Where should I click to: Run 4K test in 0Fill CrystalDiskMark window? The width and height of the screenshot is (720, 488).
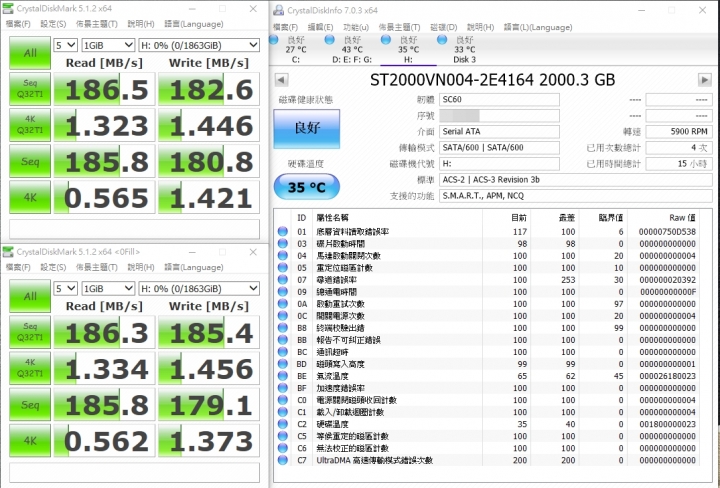(x=30, y=440)
